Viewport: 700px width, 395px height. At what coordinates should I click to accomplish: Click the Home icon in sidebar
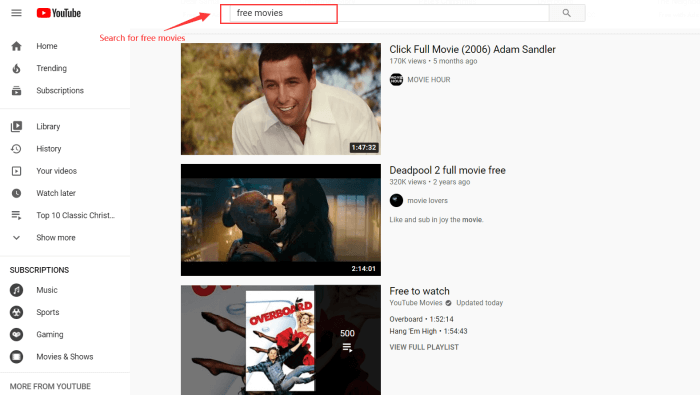pos(17,46)
